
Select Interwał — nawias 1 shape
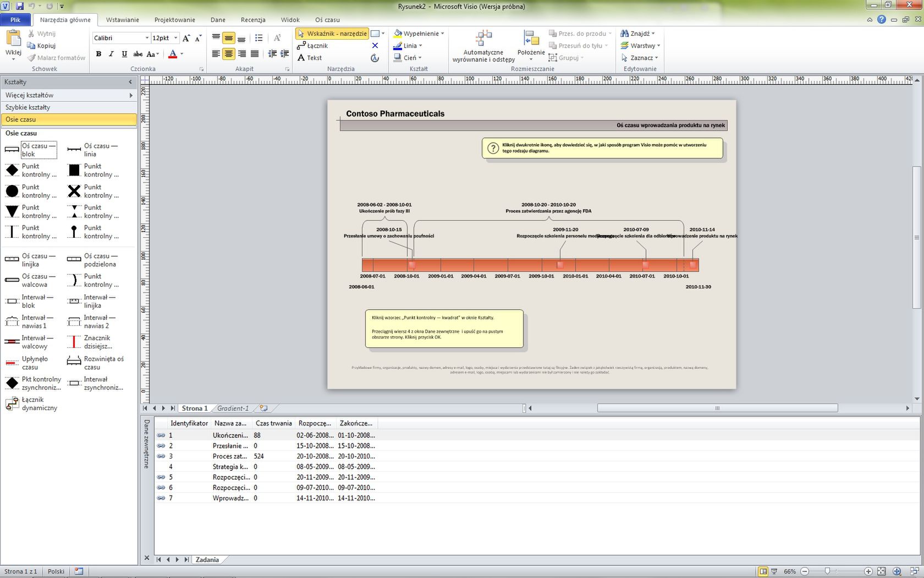click(31, 321)
